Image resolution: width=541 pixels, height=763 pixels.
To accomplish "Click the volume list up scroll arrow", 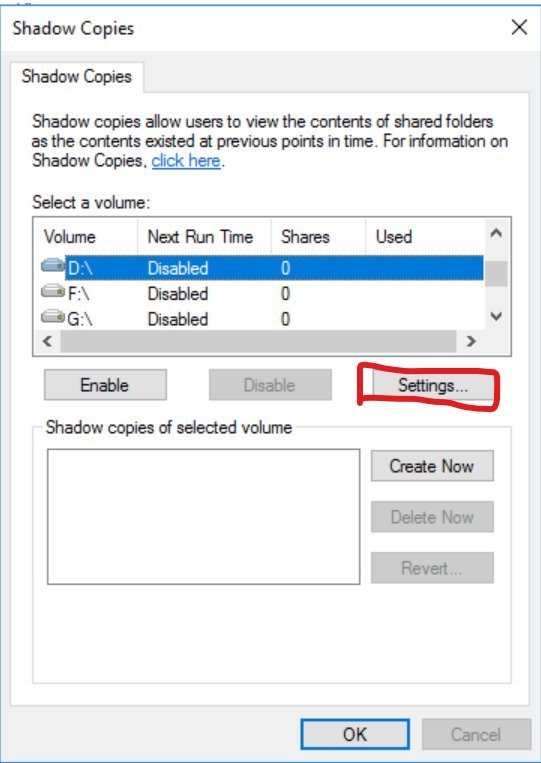I will [x=496, y=234].
